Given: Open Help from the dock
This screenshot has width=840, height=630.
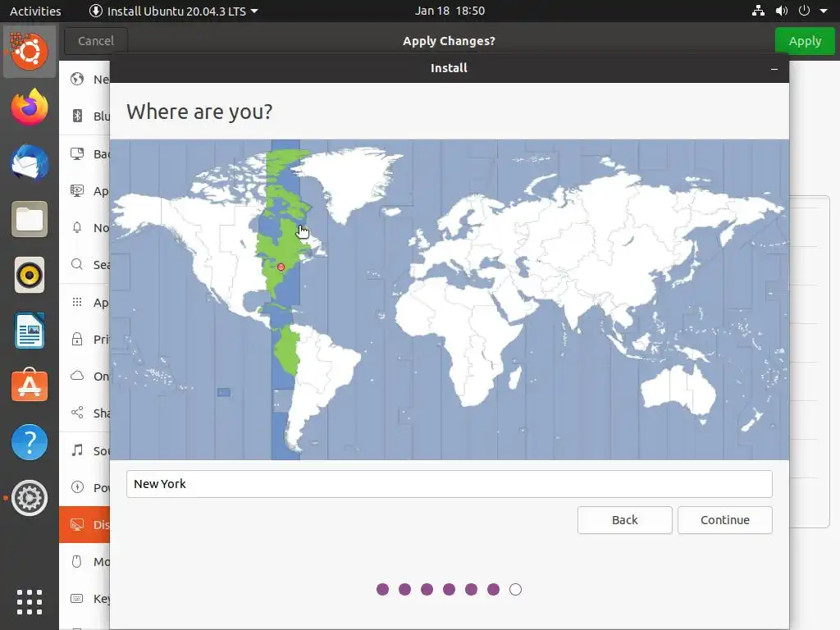Looking at the screenshot, I should click(x=30, y=442).
